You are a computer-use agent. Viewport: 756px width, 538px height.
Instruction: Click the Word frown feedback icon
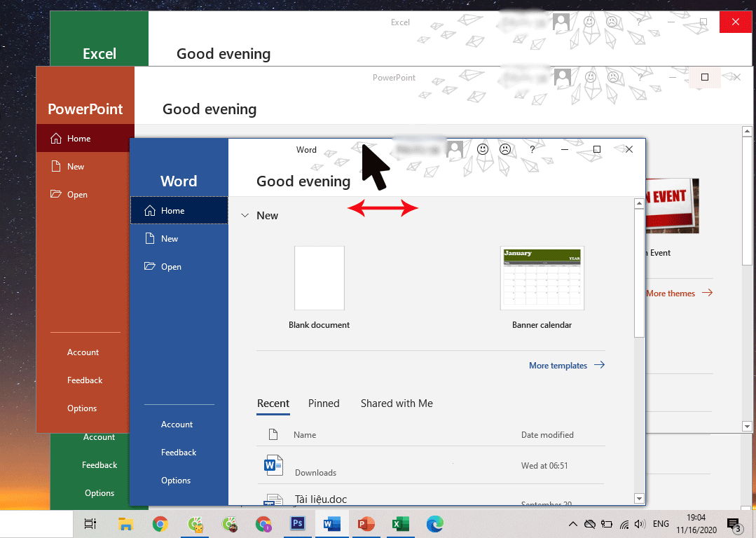click(x=504, y=149)
